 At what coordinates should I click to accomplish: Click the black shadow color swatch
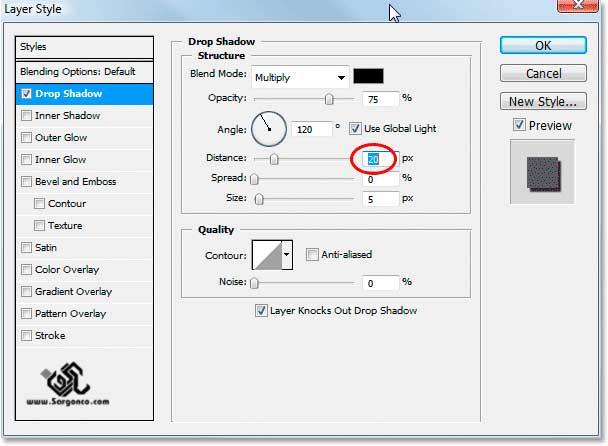click(369, 77)
